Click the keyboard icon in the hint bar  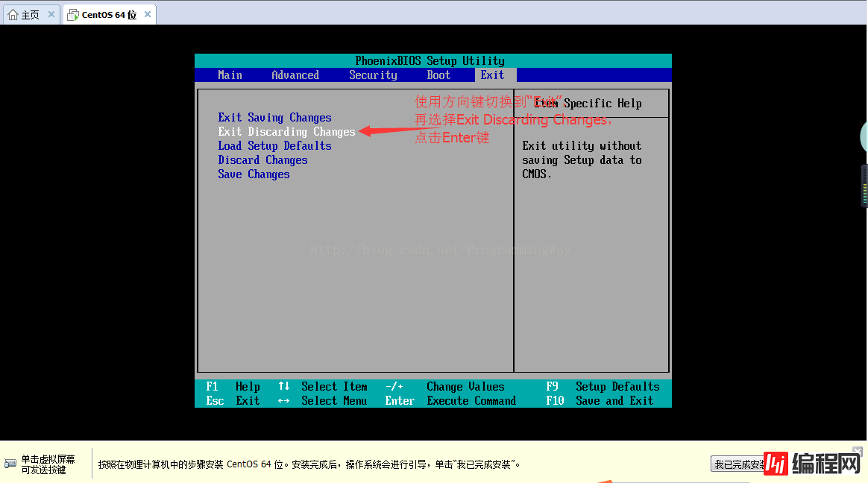click(10, 464)
